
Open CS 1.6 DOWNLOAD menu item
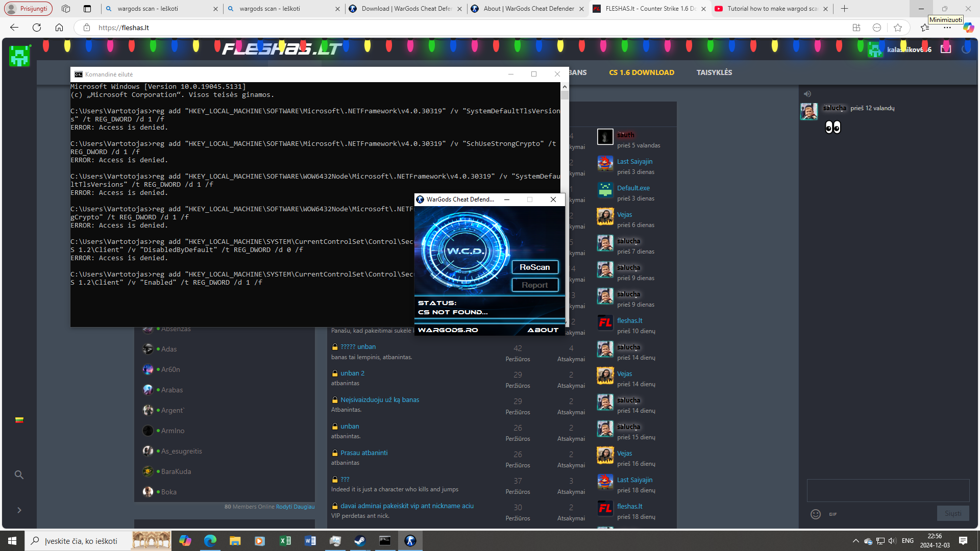[x=642, y=72]
